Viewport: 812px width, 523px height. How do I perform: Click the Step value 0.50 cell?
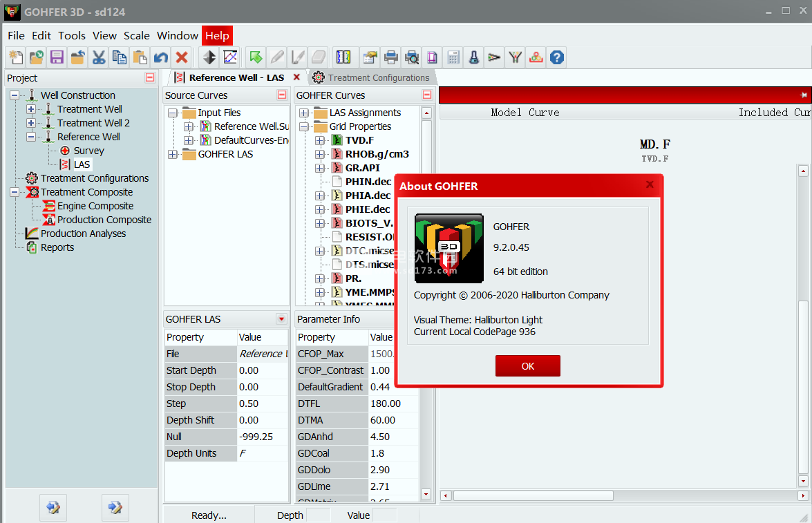click(263, 403)
